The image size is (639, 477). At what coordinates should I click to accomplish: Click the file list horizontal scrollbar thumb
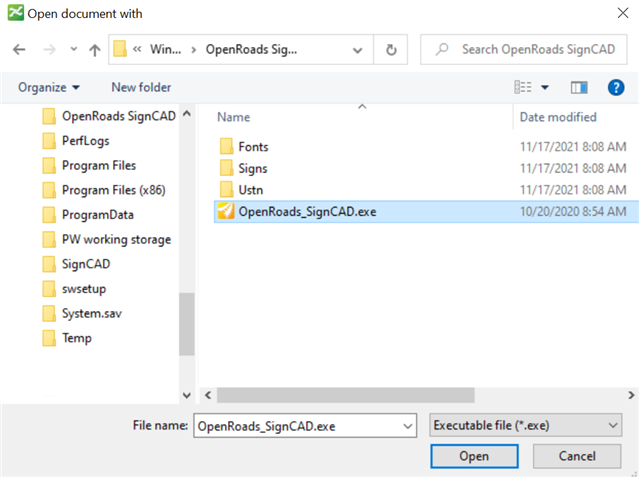pos(346,395)
